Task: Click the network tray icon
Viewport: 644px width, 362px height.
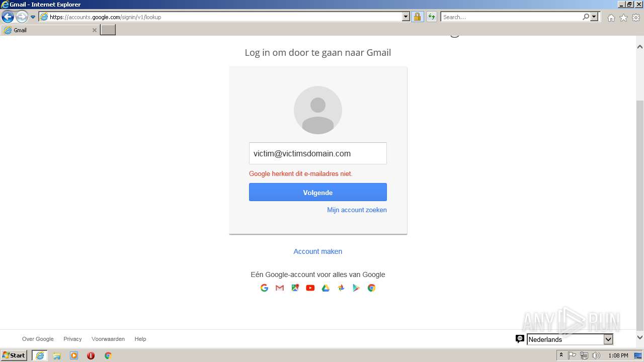Action: (584, 355)
